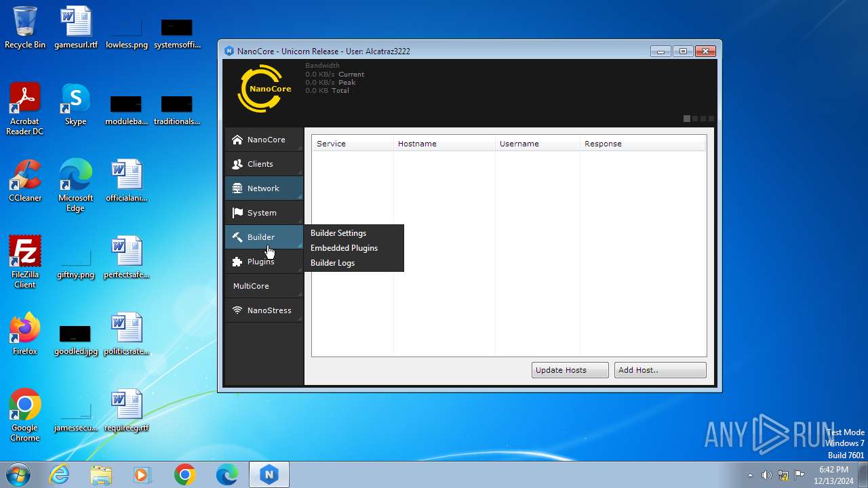Image resolution: width=868 pixels, height=488 pixels.
Task: Click the flag icon beside System
Action: 237,213
